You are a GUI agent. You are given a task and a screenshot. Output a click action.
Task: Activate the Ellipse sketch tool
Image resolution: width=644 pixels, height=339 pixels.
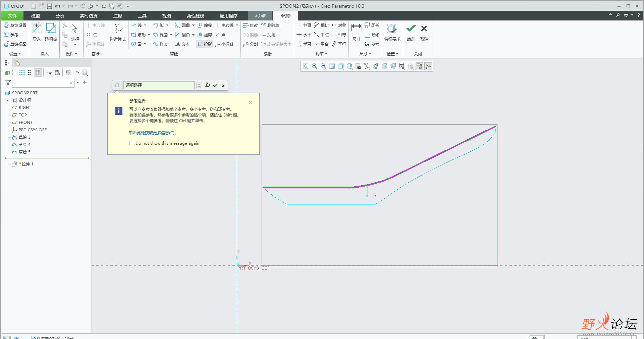point(161,35)
